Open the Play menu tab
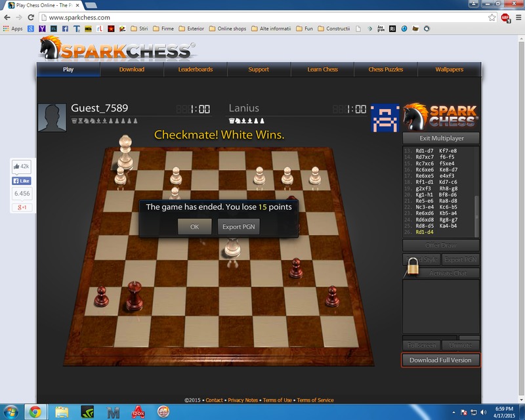Image resolution: width=525 pixels, height=420 pixels. [x=68, y=70]
